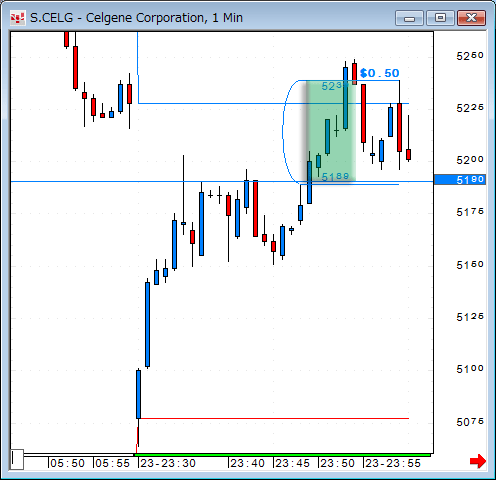Image resolution: width=496 pixels, height=480 pixels.
Task: Click the 05:50 time axis label
Action: (68, 463)
